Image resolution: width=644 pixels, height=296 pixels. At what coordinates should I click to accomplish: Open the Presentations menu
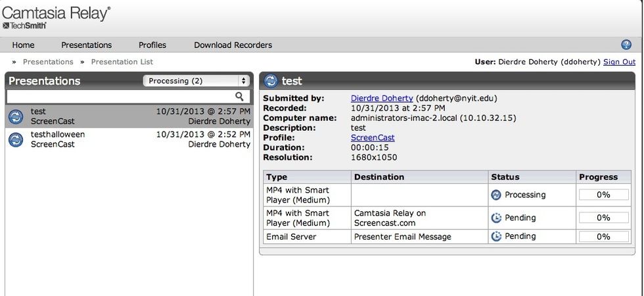[x=87, y=45]
